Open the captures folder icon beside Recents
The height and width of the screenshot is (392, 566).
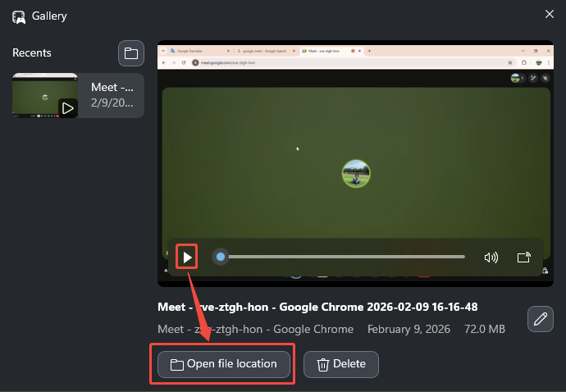[x=131, y=53]
